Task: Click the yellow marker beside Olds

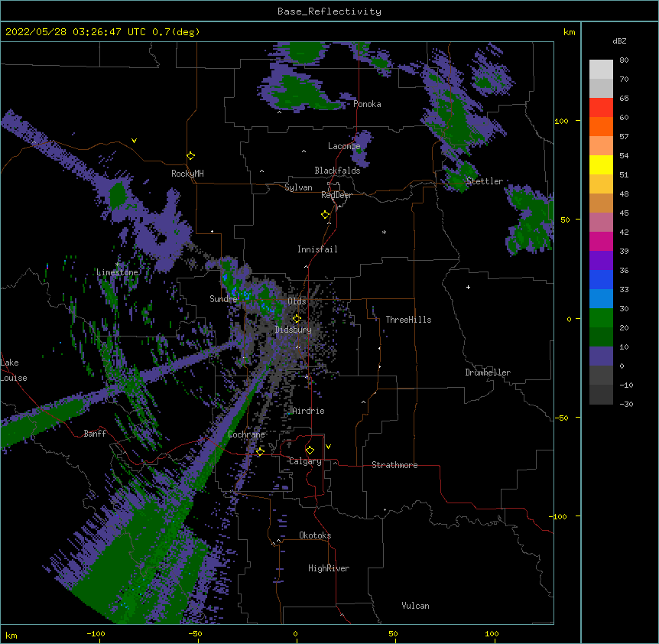Action: [297, 319]
